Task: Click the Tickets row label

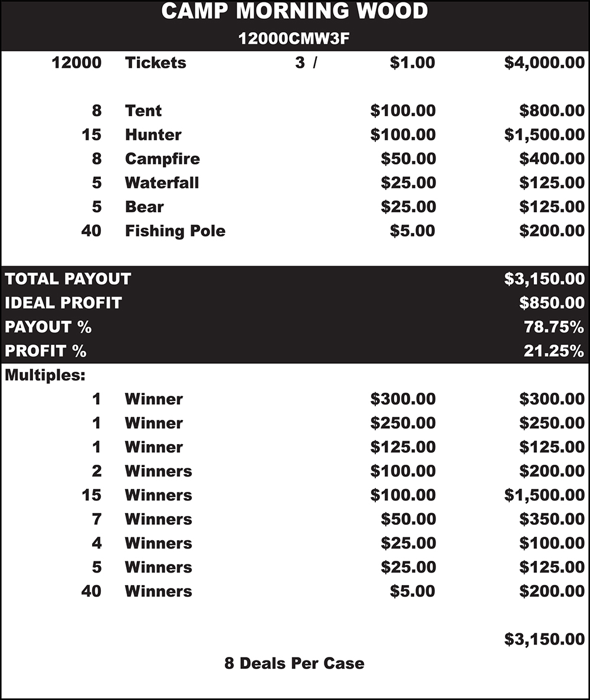Action: click(x=155, y=63)
